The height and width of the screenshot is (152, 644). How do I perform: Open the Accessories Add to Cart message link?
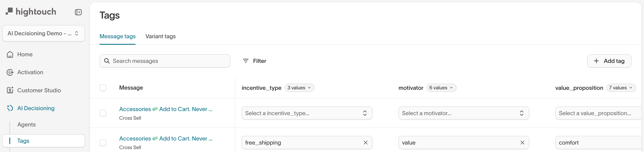coord(166,109)
